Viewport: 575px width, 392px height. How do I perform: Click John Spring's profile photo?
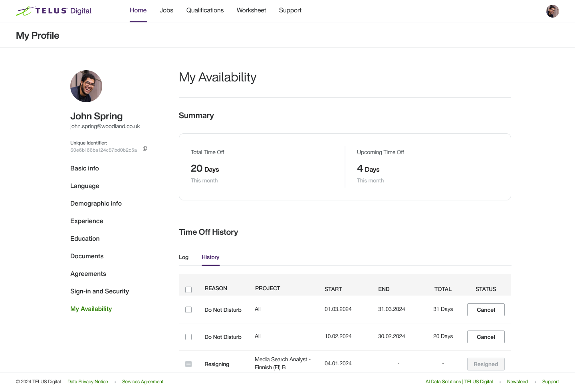point(86,86)
